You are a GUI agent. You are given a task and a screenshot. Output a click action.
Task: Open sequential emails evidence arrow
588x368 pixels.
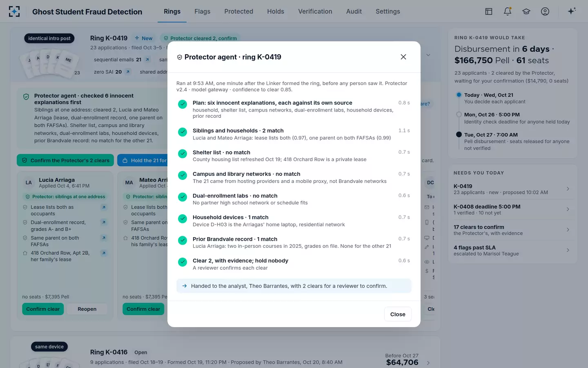147,60
